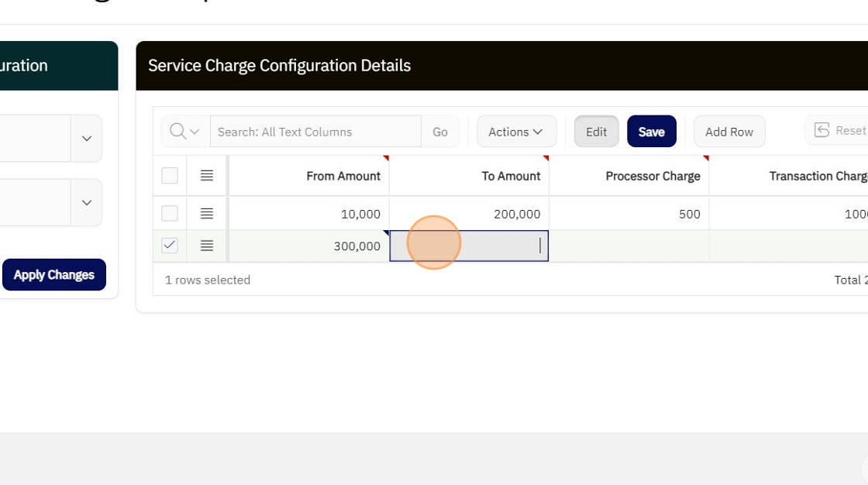Click the To Amount column header
This screenshot has width=868, height=485.
tap(511, 176)
